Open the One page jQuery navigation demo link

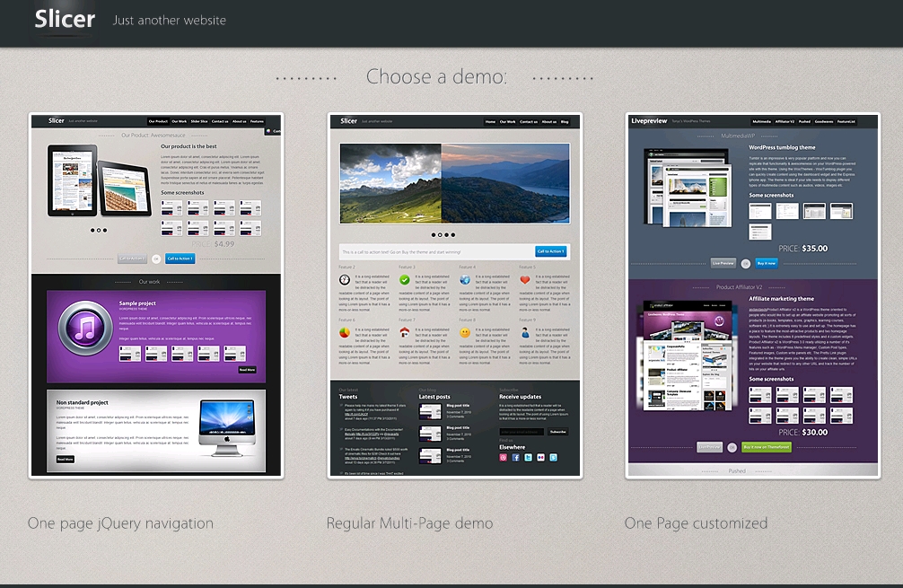coord(120,523)
